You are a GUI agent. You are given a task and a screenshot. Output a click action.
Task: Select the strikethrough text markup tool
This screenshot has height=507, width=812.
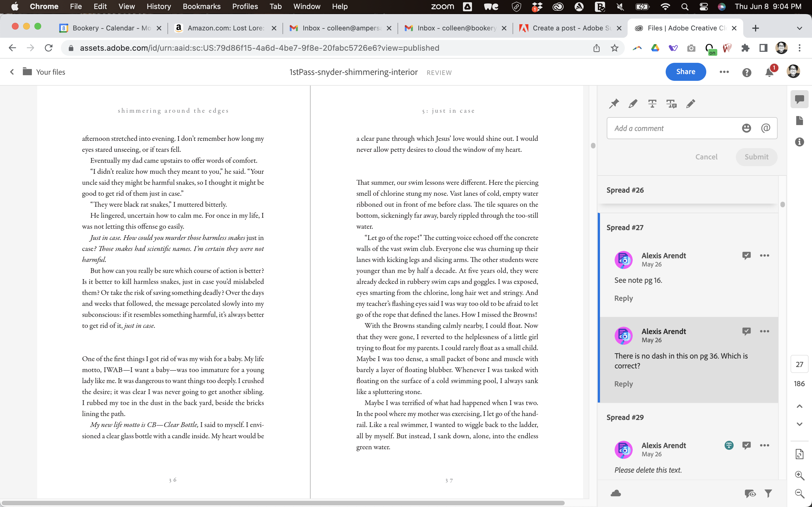(652, 104)
